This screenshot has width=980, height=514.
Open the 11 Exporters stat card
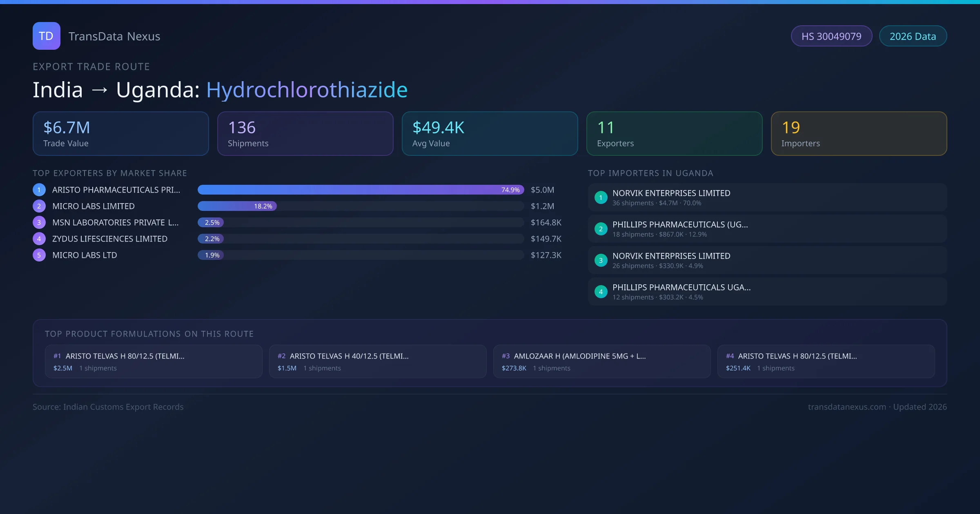(x=674, y=134)
